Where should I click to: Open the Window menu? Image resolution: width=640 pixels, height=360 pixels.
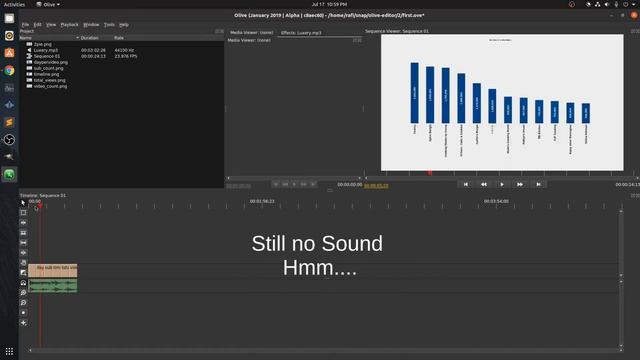pos(91,24)
